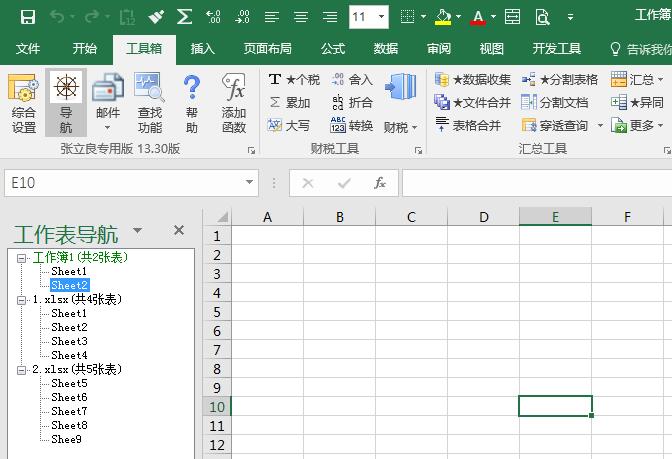Expand the Name Box dropdown arrow

(x=250, y=183)
